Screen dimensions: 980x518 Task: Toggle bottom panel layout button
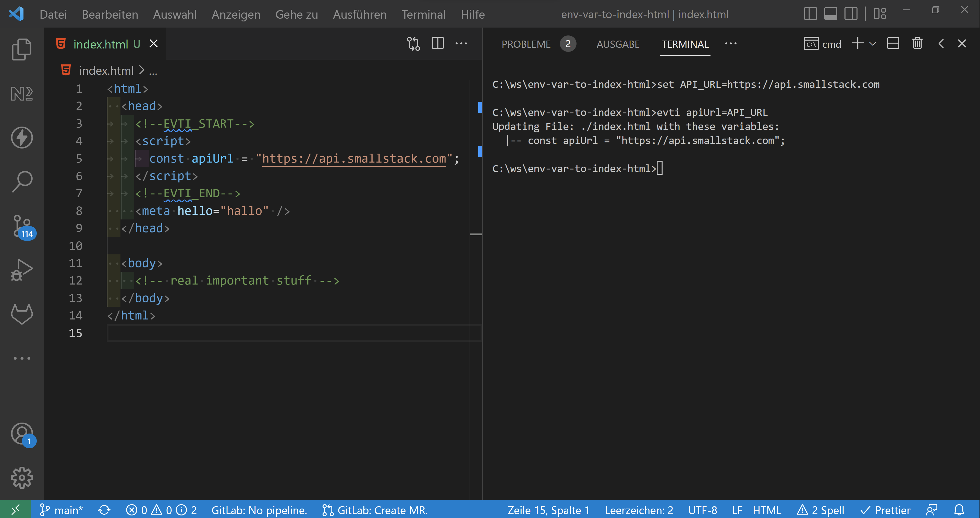(x=830, y=14)
